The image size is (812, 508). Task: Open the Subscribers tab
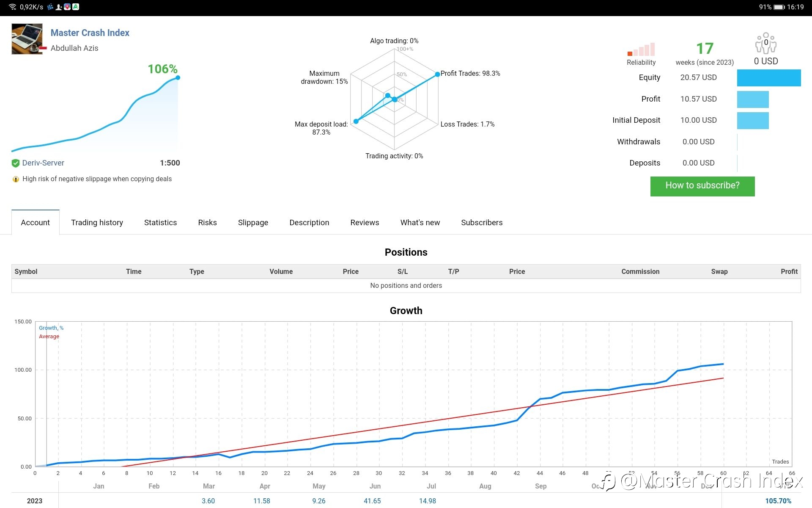coord(482,222)
